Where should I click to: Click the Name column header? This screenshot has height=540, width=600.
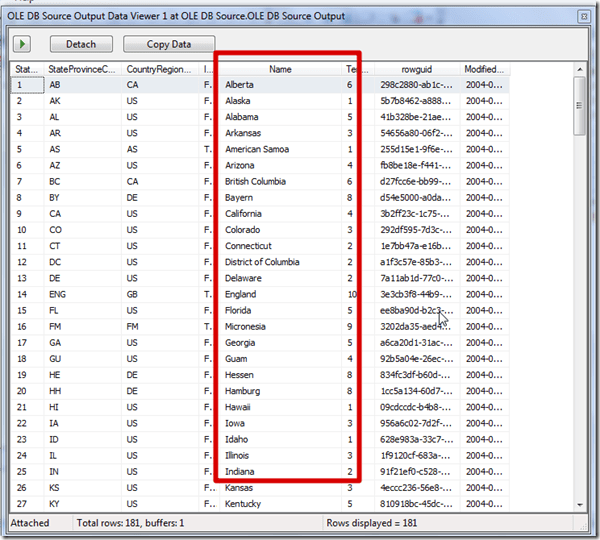tap(280, 69)
